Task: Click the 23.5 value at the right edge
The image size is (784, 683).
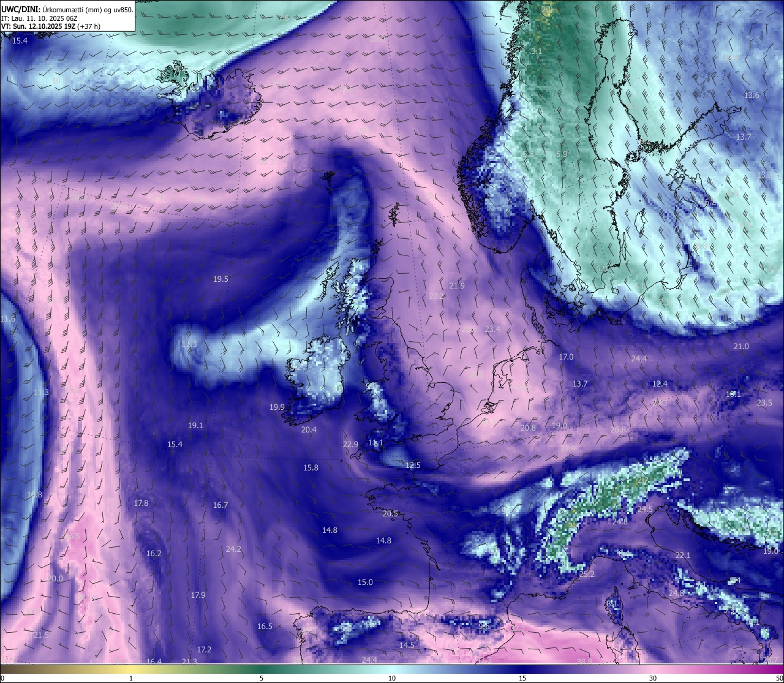Action: [764, 402]
